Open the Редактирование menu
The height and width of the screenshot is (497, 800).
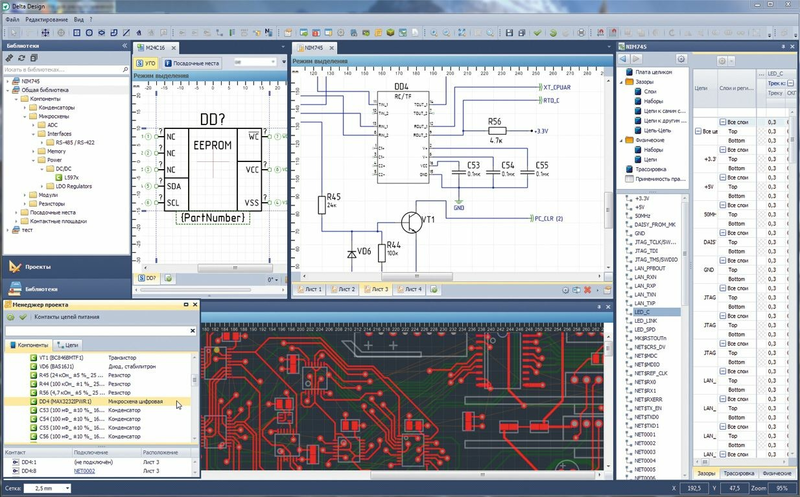[x=46, y=19]
